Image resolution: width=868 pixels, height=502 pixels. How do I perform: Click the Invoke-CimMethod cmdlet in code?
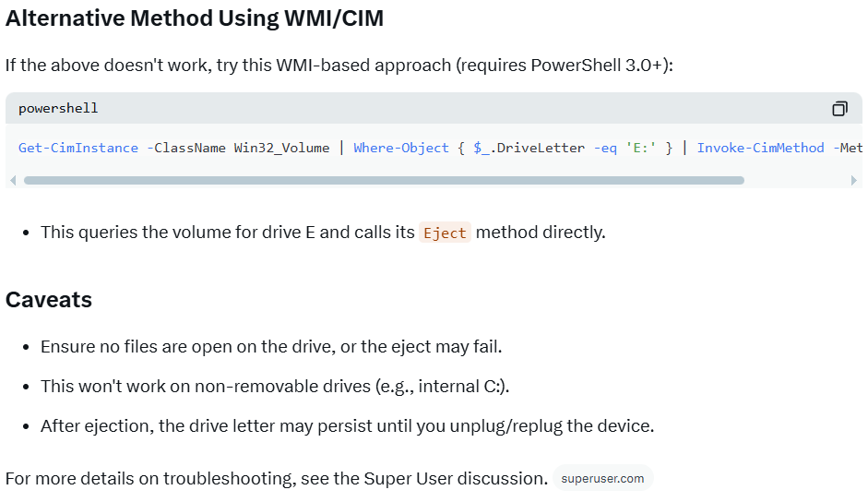760,148
